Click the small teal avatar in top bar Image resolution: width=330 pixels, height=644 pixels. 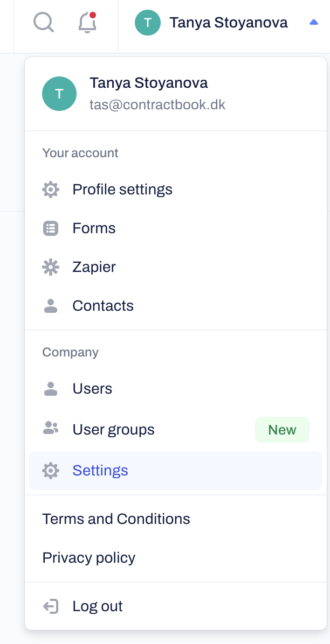[148, 23]
